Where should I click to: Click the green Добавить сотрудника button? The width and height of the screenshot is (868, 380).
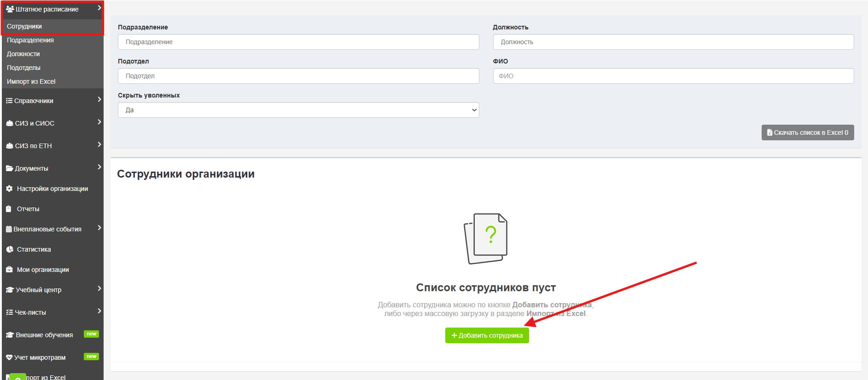click(487, 335)
